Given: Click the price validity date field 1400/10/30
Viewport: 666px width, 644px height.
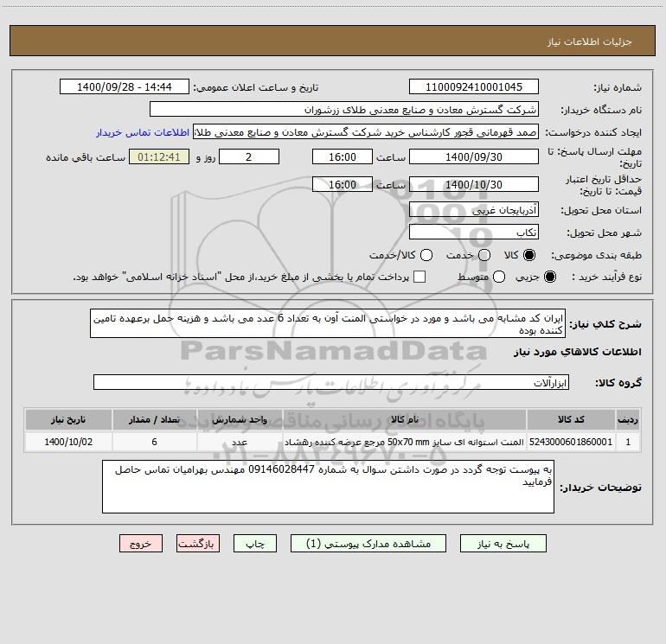Looking at the screenshot, I should coord(474,184).
